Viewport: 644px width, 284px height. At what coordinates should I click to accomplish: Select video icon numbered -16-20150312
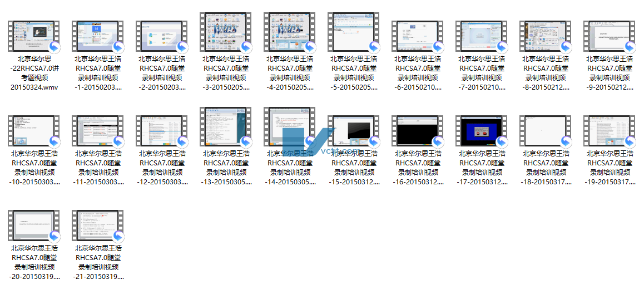tap(418, 131)
